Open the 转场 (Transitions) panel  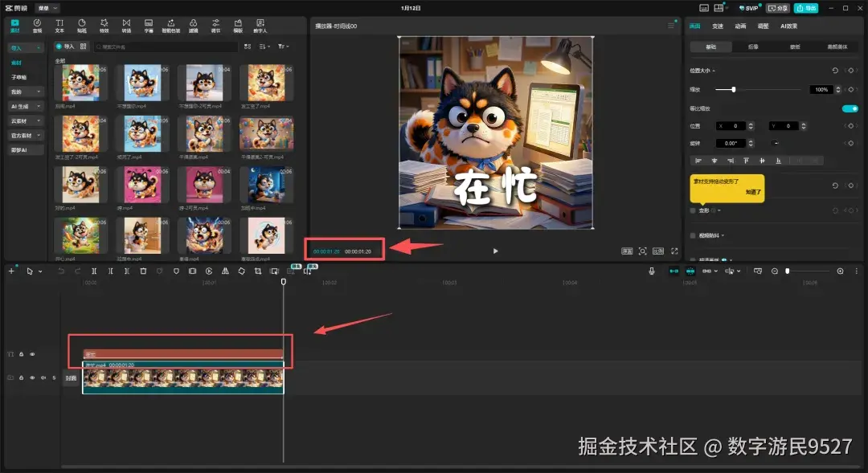[126, 26]
